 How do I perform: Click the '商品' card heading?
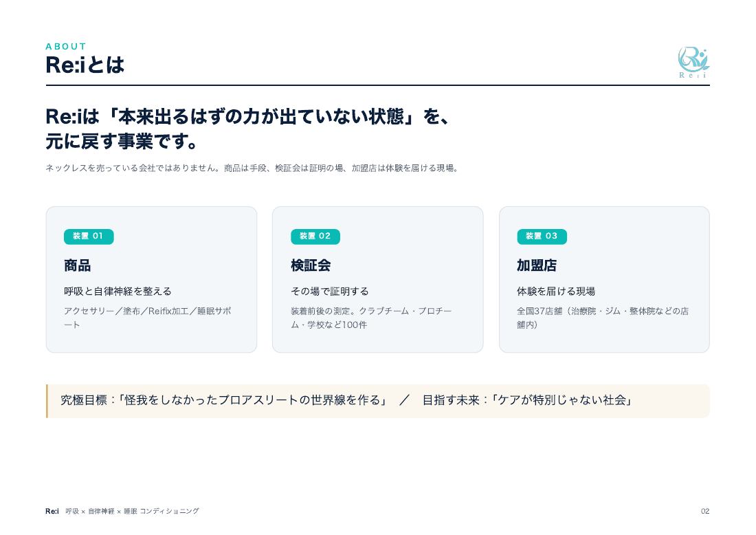77,265
